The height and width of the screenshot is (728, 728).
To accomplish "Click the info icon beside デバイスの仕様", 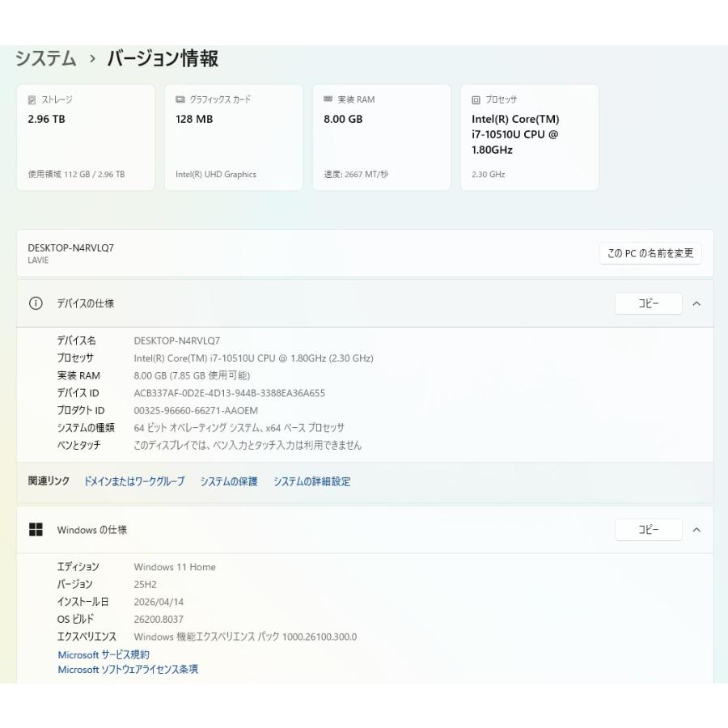I will 36,303.
